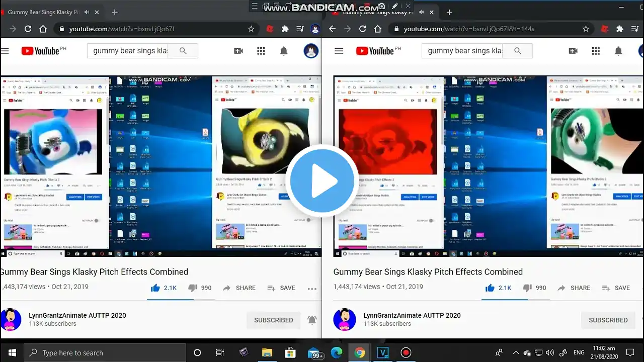
Task: Click the channel avatar in the left window
Action: click(x=11, y=320)
